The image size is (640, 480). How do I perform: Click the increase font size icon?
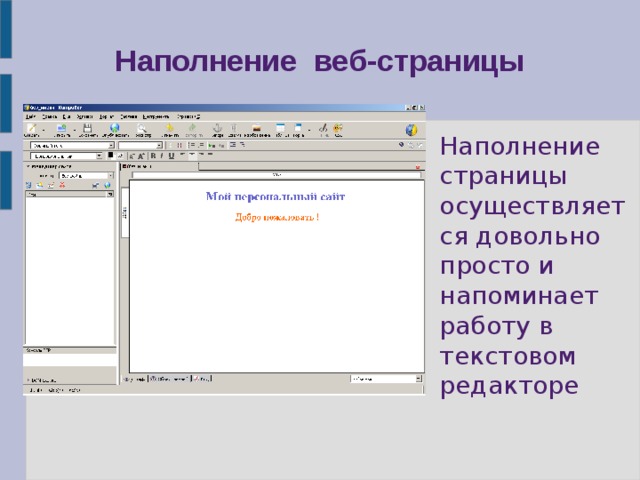click(141, 156)
